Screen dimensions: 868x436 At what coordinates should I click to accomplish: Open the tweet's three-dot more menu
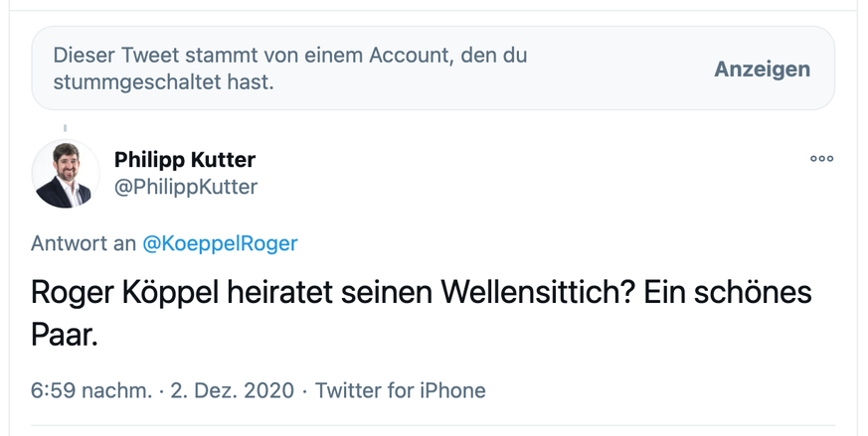[x=821, y=159]
